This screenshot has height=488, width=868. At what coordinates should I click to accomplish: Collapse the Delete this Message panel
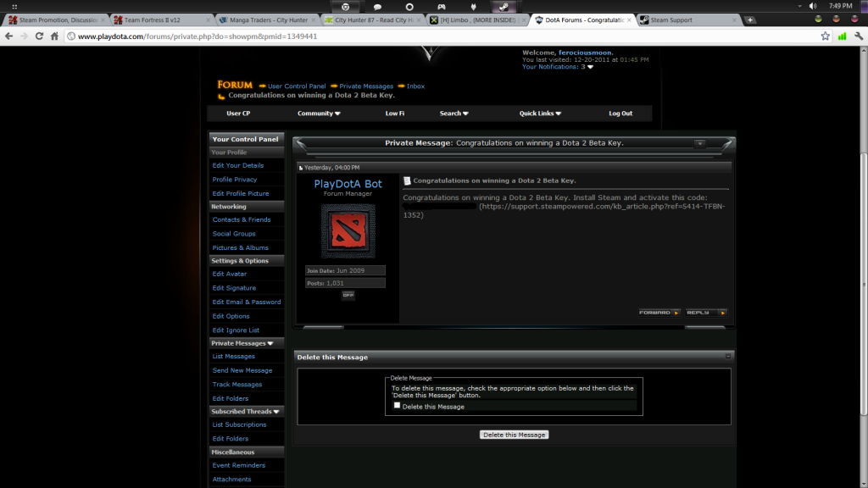[728, 357]
